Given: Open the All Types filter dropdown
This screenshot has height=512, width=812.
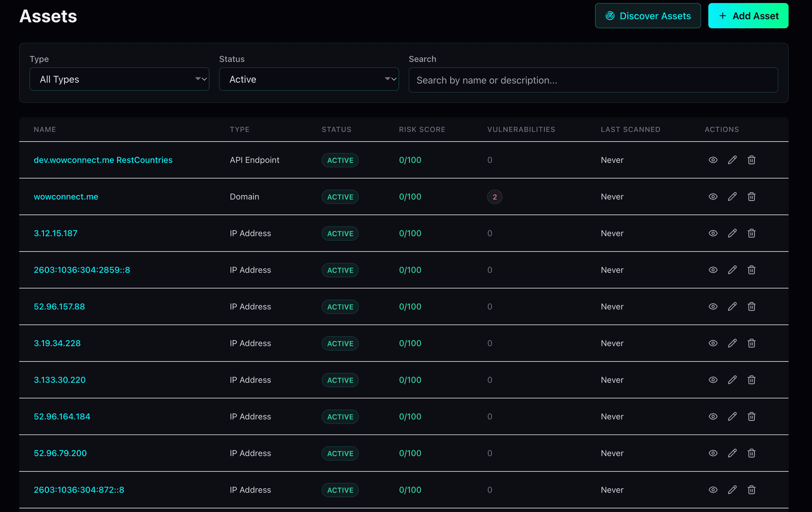Looking at the screenshot, I should pos(119,79).
